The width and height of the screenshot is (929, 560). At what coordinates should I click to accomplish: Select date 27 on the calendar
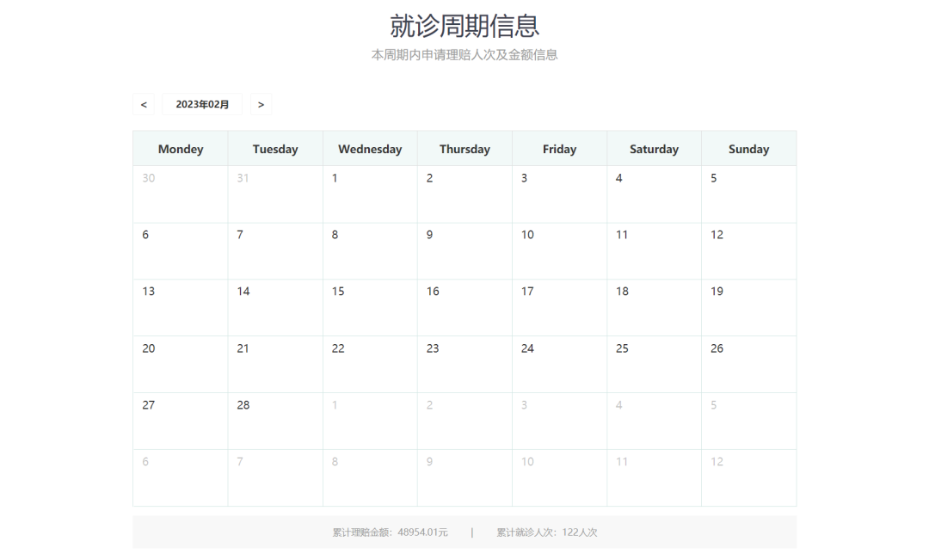pyautogui.click(x=181, y=422)
